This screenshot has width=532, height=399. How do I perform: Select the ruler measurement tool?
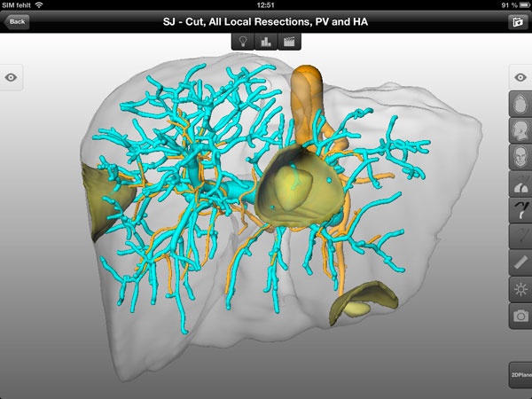pyautogui.click(x=520, y=263)
